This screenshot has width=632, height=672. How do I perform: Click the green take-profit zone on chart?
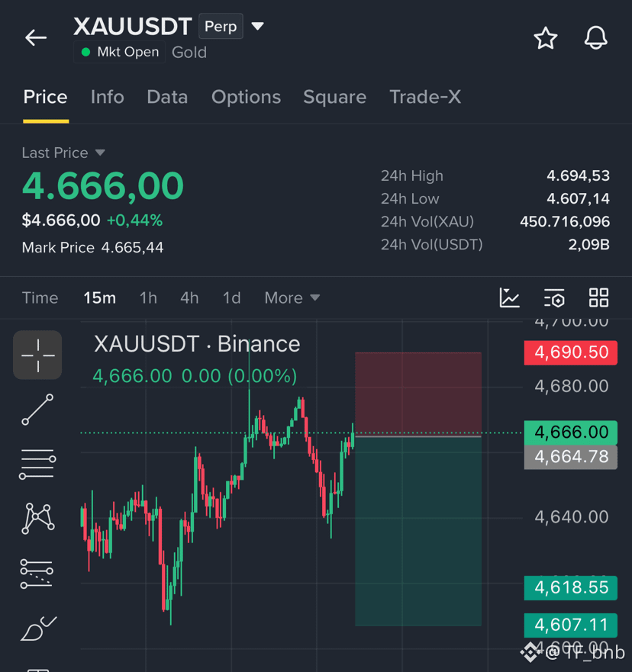[418, 532]
